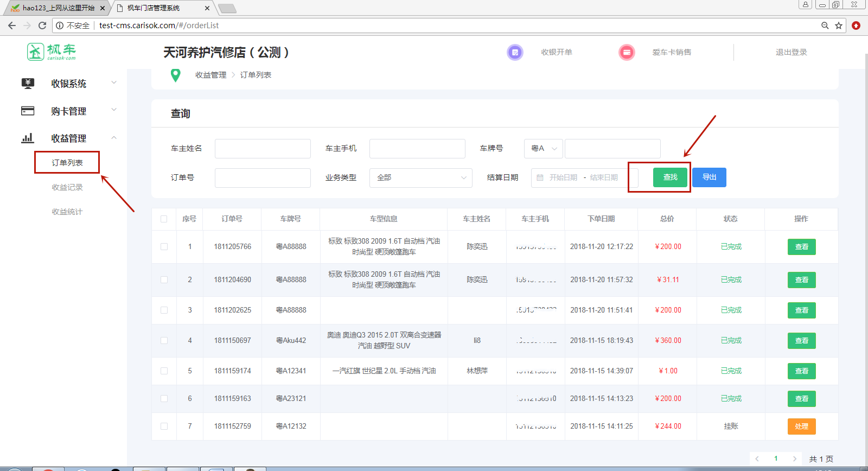The height and width of the screenshot is (471, 868).
Task: Switch to the hao123 browser tab
Action: [x=57, y=8]
